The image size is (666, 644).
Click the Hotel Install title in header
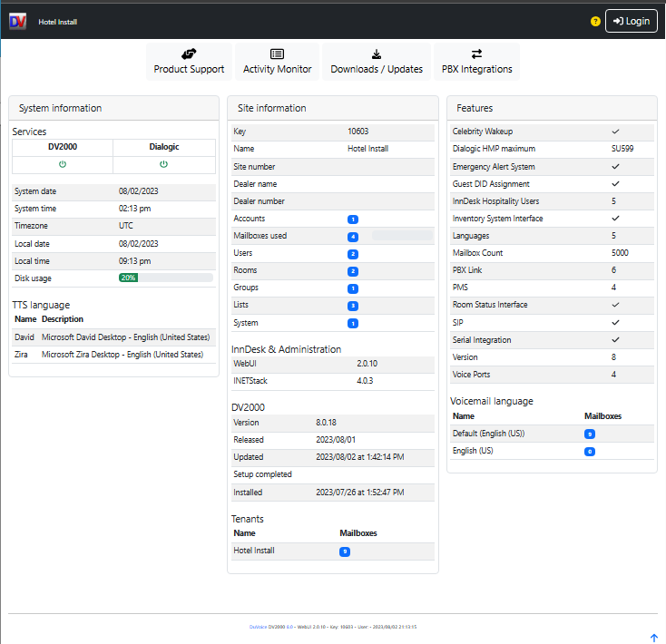point(58,21)
